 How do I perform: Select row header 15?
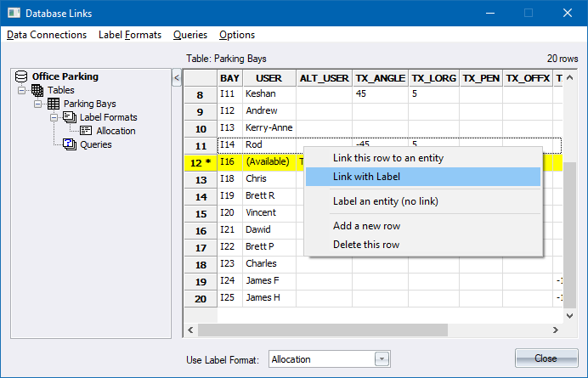pos(201,213)
